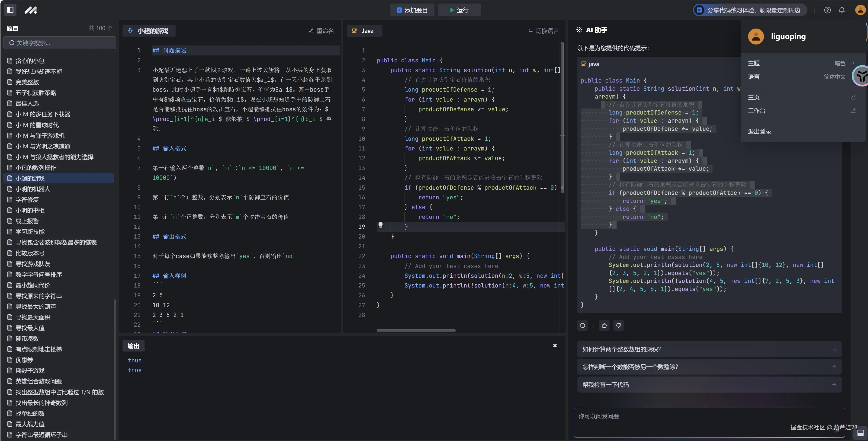The image size is (868, 441).
Task: Open the notifications bell
Action: [842, 10]
